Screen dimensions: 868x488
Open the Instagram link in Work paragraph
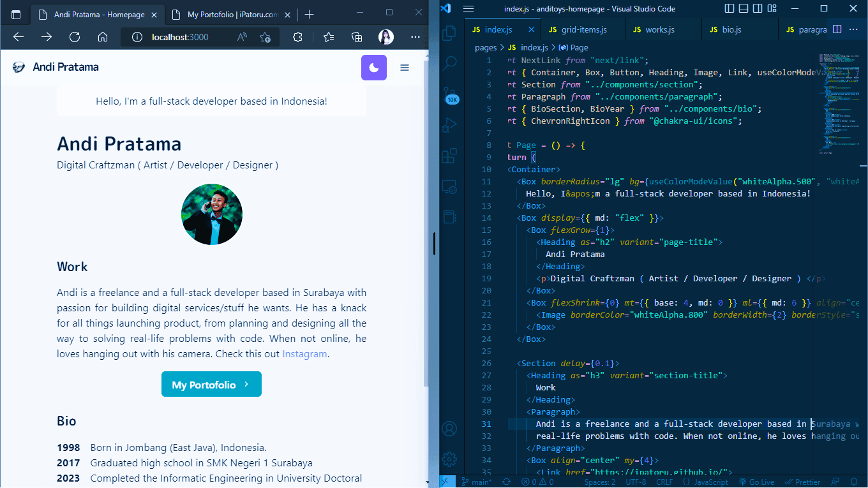point(304,354)
